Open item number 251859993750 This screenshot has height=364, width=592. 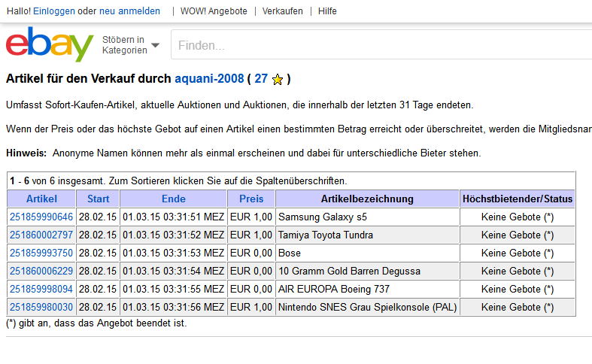click(x=41, y=253)
